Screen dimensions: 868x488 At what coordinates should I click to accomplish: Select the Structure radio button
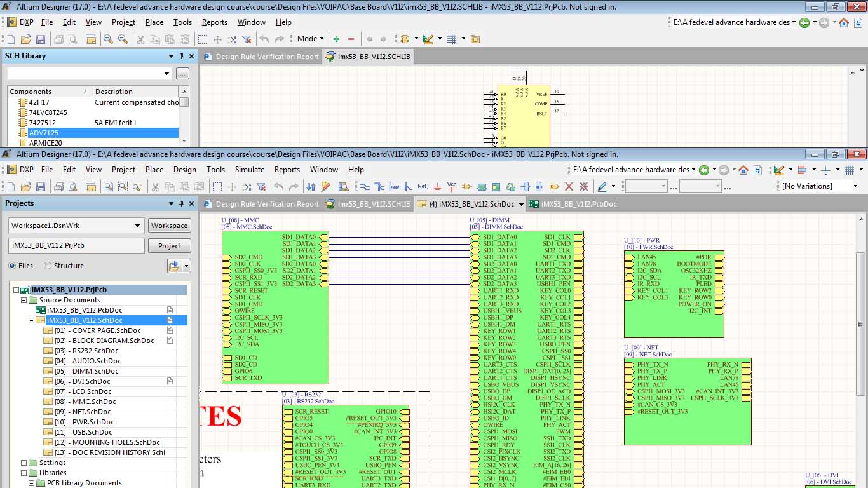click(x=48, y=266)
